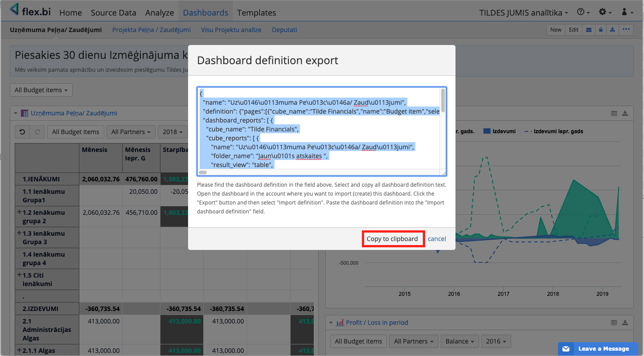Open the user profile icon menu
The image size is (644, 356).
pyautogui.click(x=627, y=12)
